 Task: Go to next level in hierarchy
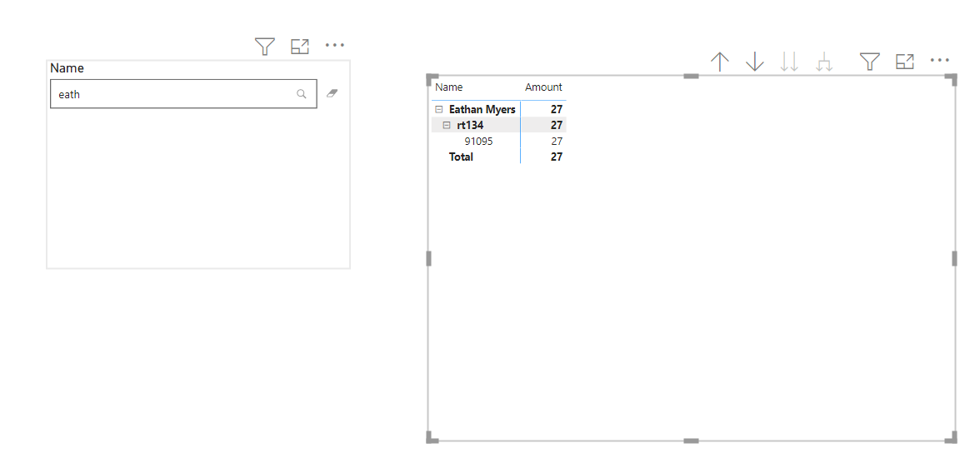click(x=790, y=62)
